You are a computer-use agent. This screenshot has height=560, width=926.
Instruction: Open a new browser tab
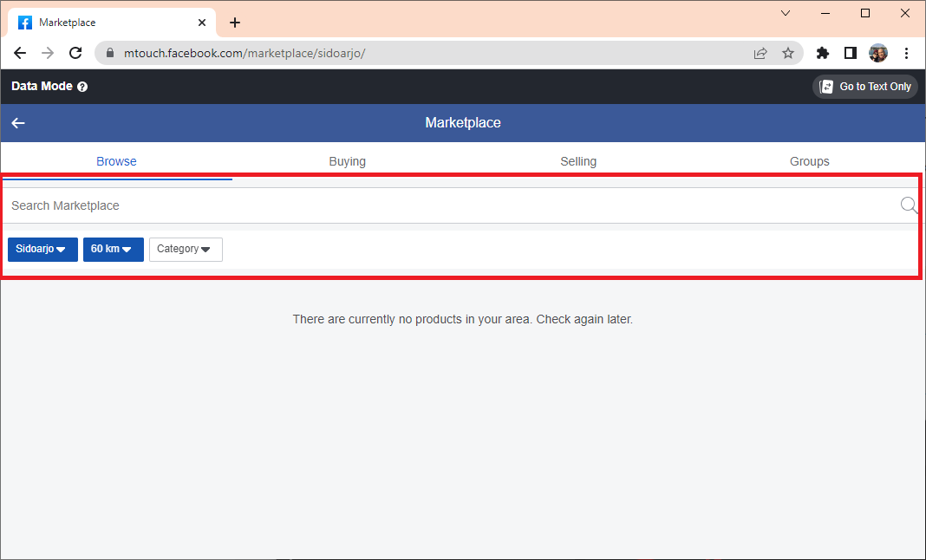pyautogui.click(x=235, y=23)
